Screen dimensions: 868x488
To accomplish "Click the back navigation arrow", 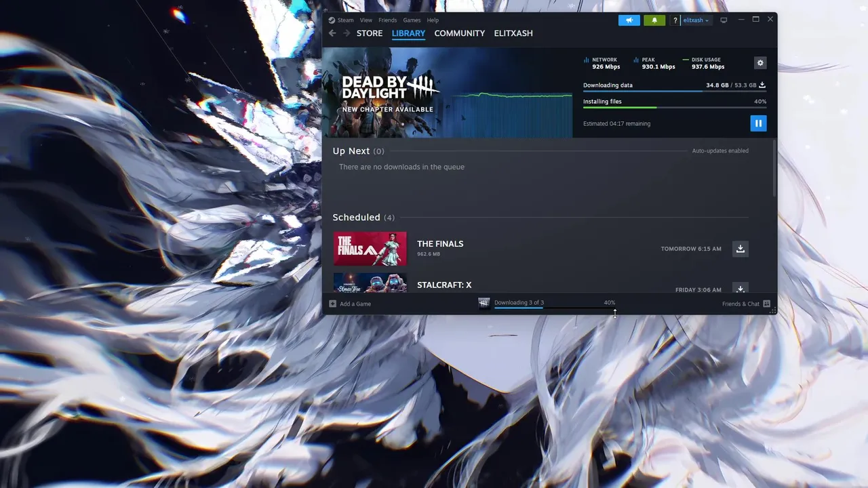I will (332, 33).
